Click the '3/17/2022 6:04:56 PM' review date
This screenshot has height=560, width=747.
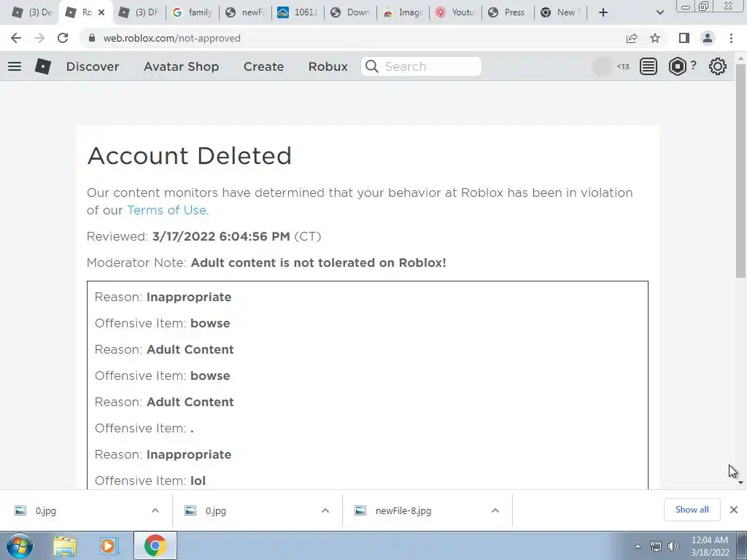click(221, 236)
